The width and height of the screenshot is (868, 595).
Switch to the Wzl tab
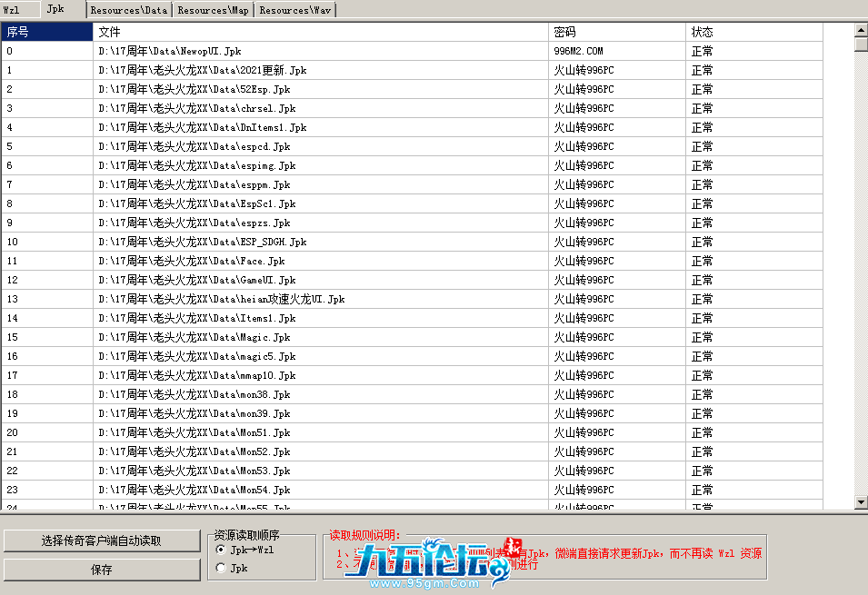point(12,9)
